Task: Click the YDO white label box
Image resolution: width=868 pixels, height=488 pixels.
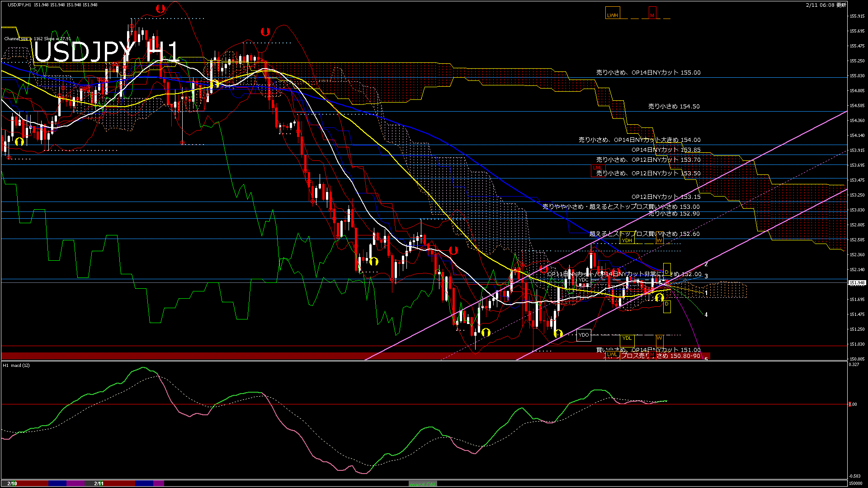Action: coord(584,335)
